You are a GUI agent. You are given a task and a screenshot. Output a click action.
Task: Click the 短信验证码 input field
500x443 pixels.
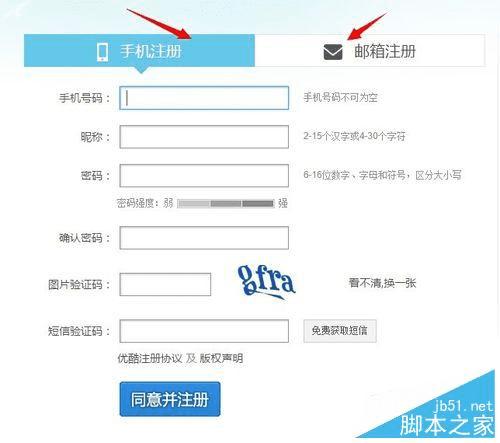pos(204,331)
